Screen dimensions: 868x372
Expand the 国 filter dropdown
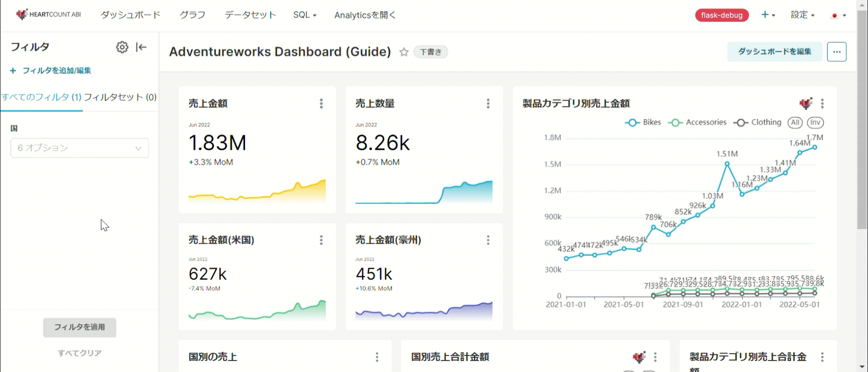(x=80, y=148)
